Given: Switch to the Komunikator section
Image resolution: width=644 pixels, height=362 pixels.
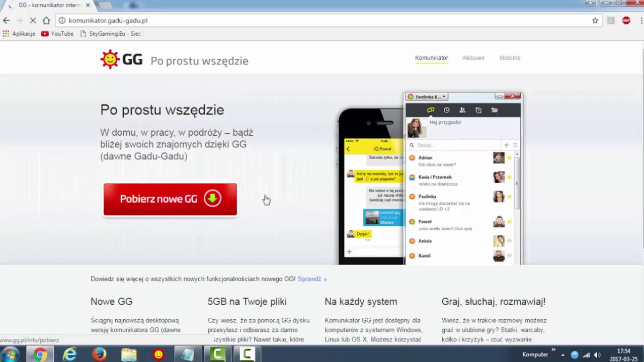Looking at the screenshot, I should pos(431,58).
